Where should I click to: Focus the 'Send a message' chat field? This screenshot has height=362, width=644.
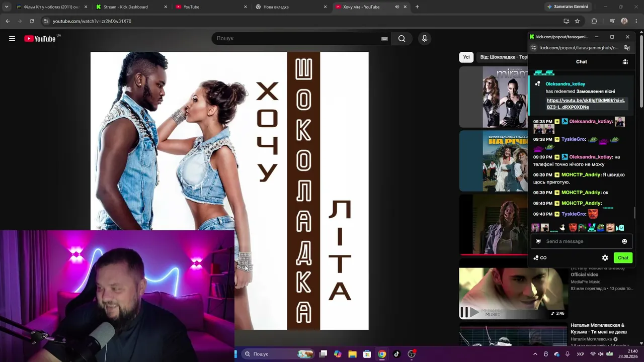coord(581,241)
